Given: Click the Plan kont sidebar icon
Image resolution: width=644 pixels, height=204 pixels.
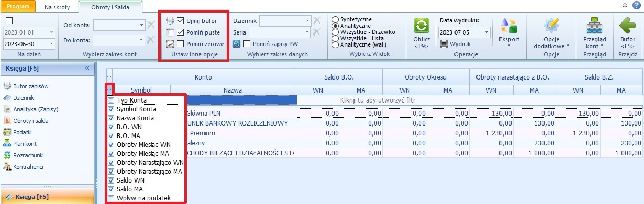Looking at the screenshot, I should tap(7, 143).
